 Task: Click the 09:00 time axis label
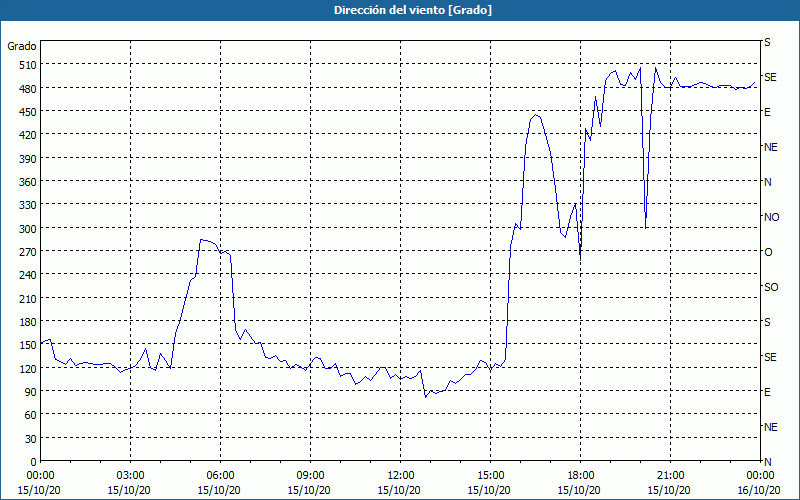pos(310,475)
